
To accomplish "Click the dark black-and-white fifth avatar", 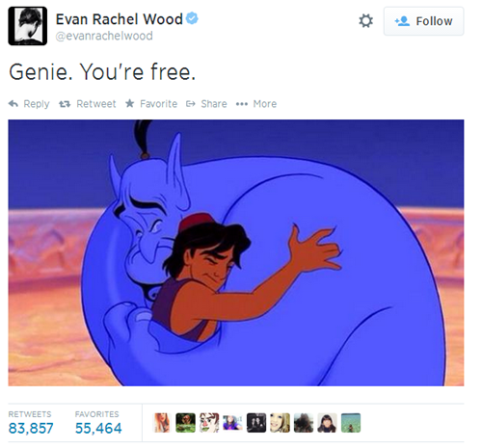I will pos(256,423).
